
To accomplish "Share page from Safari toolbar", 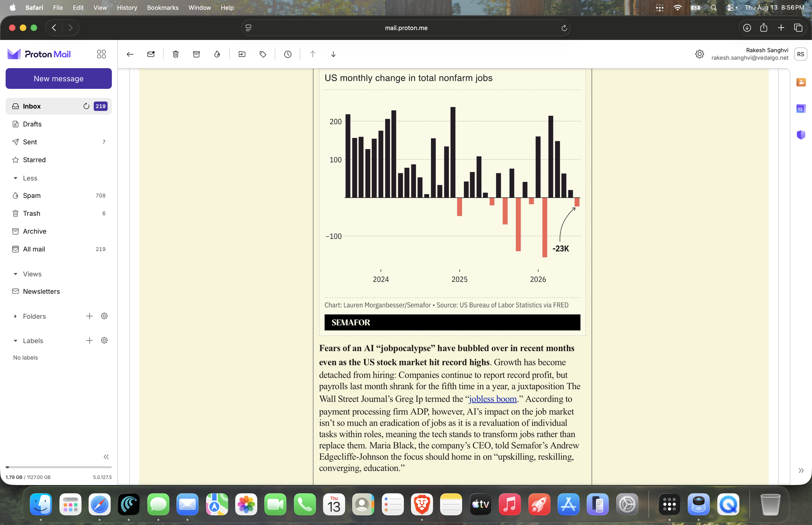I will click(x=764, y=28).
